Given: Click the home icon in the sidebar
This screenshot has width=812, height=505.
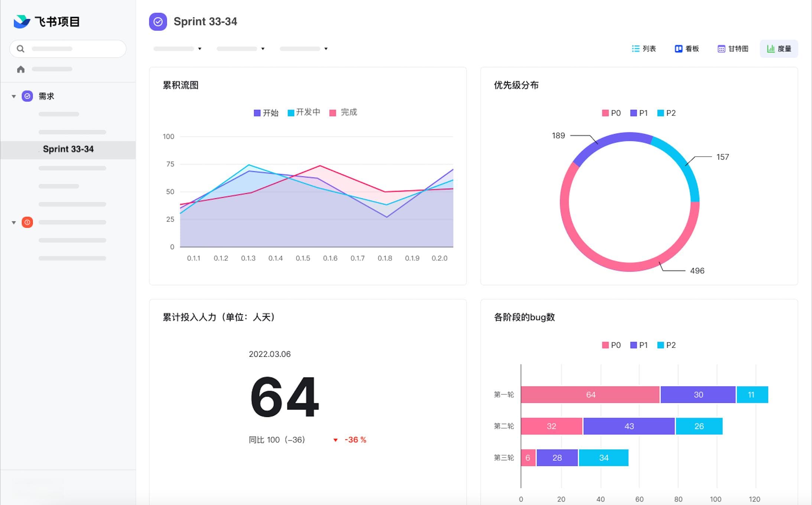Looking at the screenshot, I should click(x=21, y=69).
